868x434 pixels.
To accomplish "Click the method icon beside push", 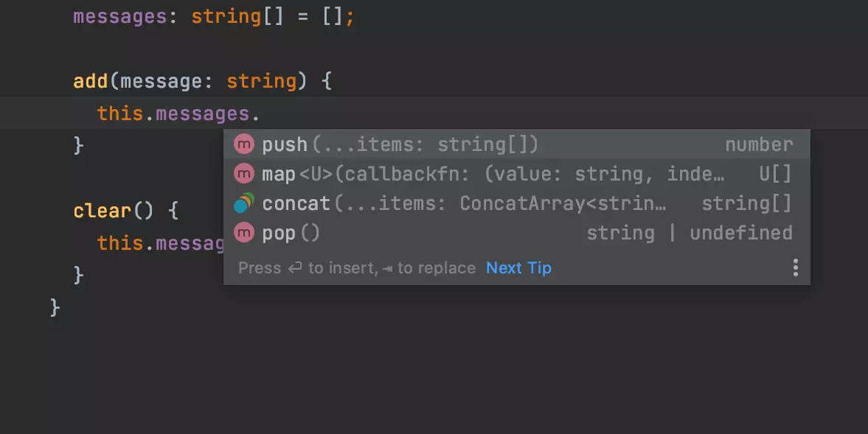I will pyautogui.click(x=243, y=144).
